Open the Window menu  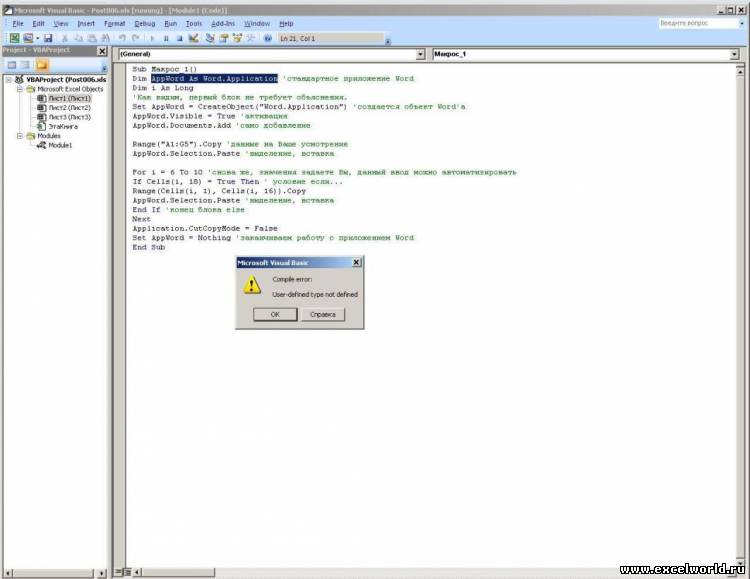(x=257, y=23)
